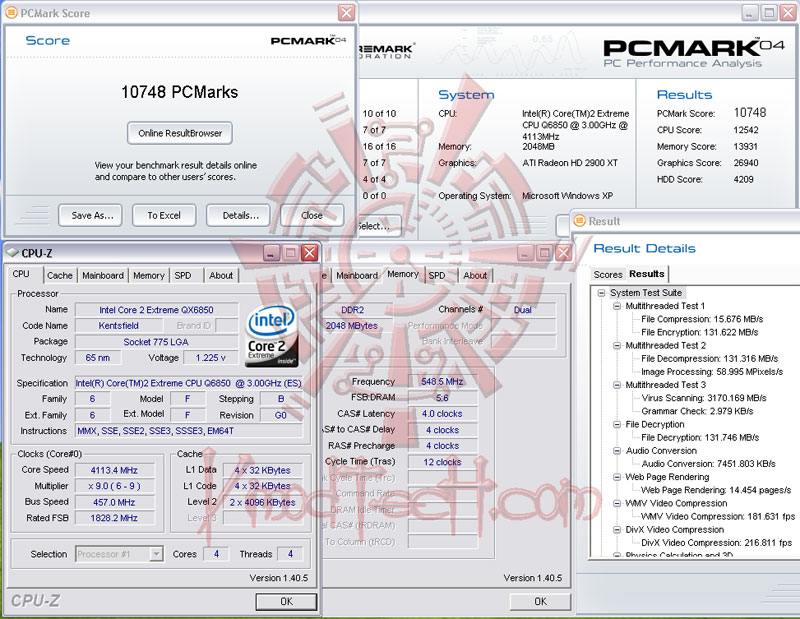800x619 pixels.
Task: Open SPD tab in rear CPU-Z window
Action: pyautogui.click(x=437, y=276)
